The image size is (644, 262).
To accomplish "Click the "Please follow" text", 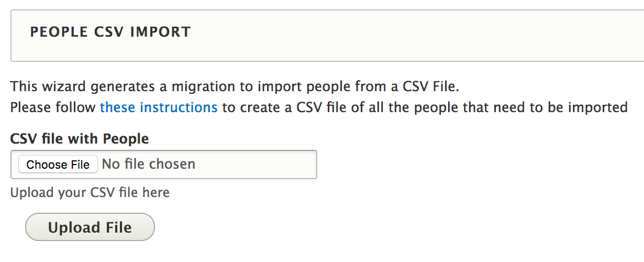I will [x=53, y=107].
